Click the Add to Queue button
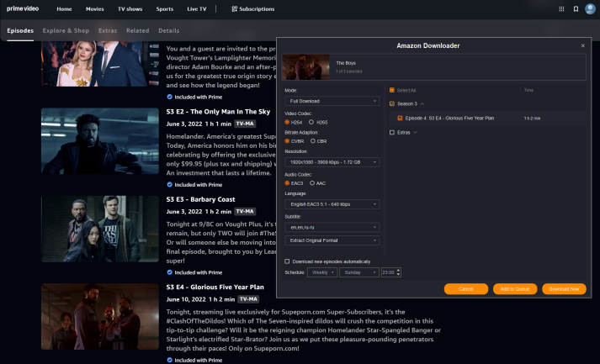This screenshot has width=600, height=364. [514, 288]
